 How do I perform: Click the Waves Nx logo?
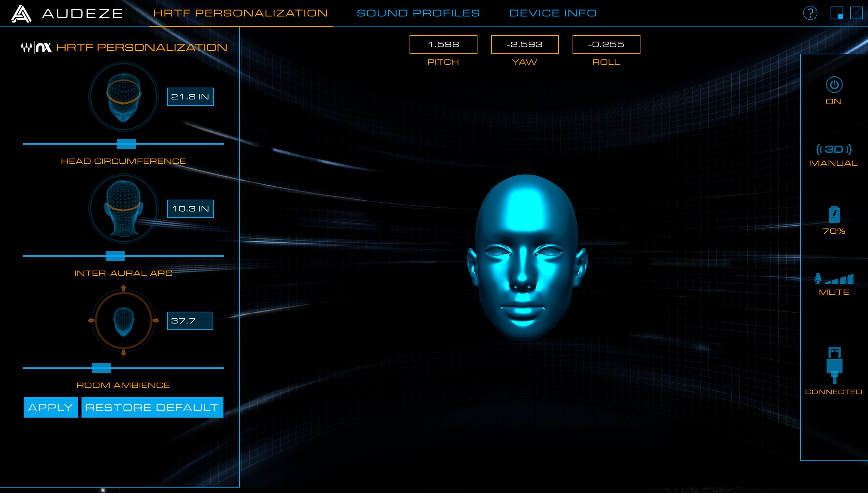click(36, 48)
